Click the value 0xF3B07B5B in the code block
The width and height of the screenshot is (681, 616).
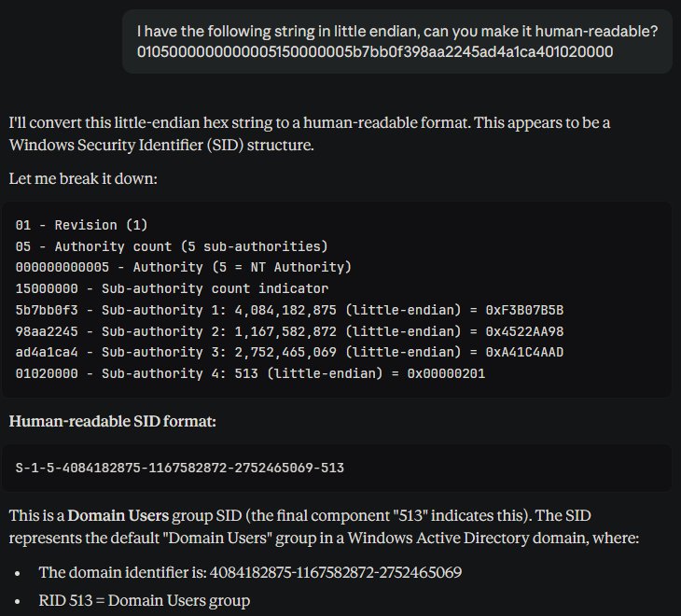coord(525,310)
